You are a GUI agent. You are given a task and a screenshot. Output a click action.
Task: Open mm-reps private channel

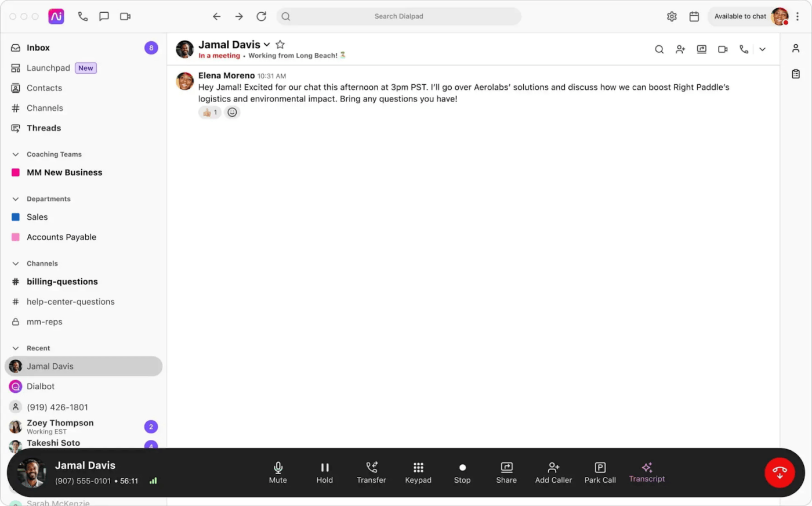click(84, 321)
